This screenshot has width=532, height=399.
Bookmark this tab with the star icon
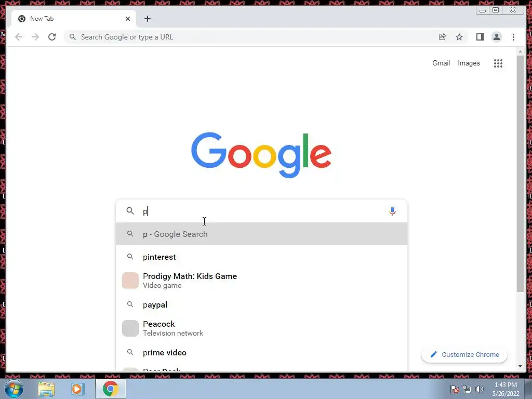click(x=459, y=37)
